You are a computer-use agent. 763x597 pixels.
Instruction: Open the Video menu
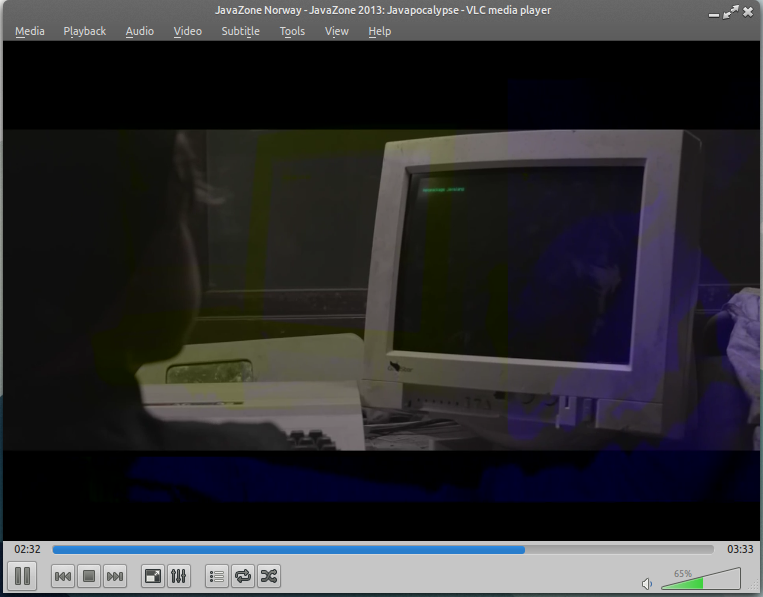click(188, 31)
